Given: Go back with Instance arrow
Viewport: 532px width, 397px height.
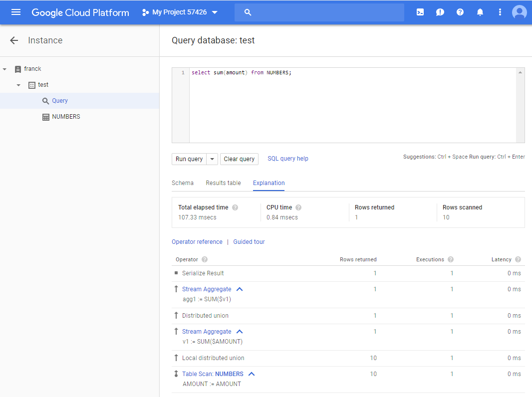Looking at the screenshot, I should point(14,40).
